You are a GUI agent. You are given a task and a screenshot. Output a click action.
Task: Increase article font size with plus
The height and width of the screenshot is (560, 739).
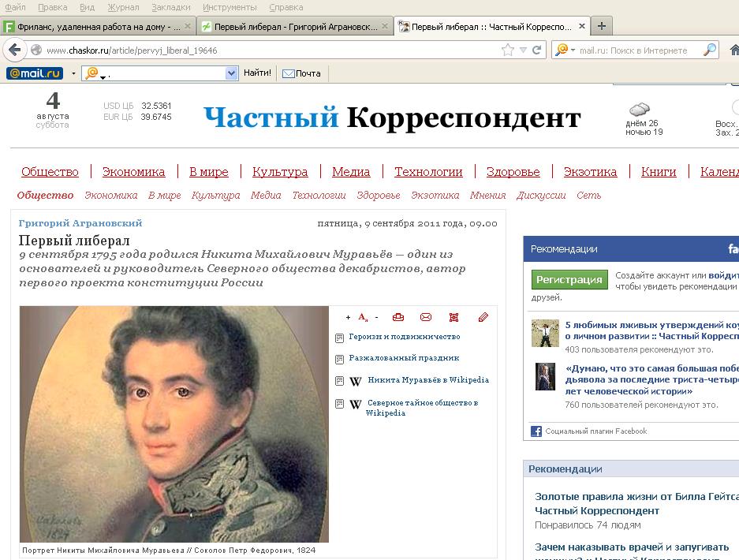(348, 318)
